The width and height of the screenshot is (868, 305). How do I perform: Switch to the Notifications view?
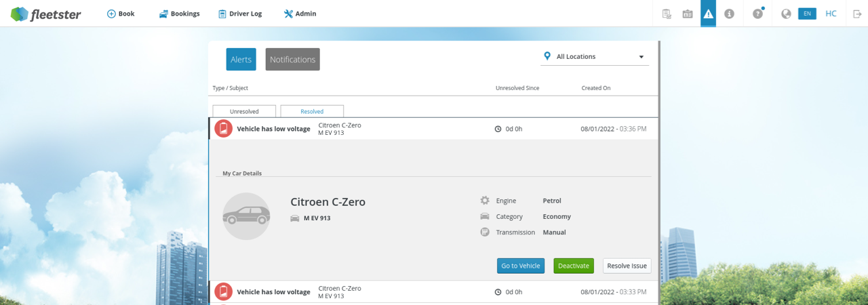tap(292, 60)
